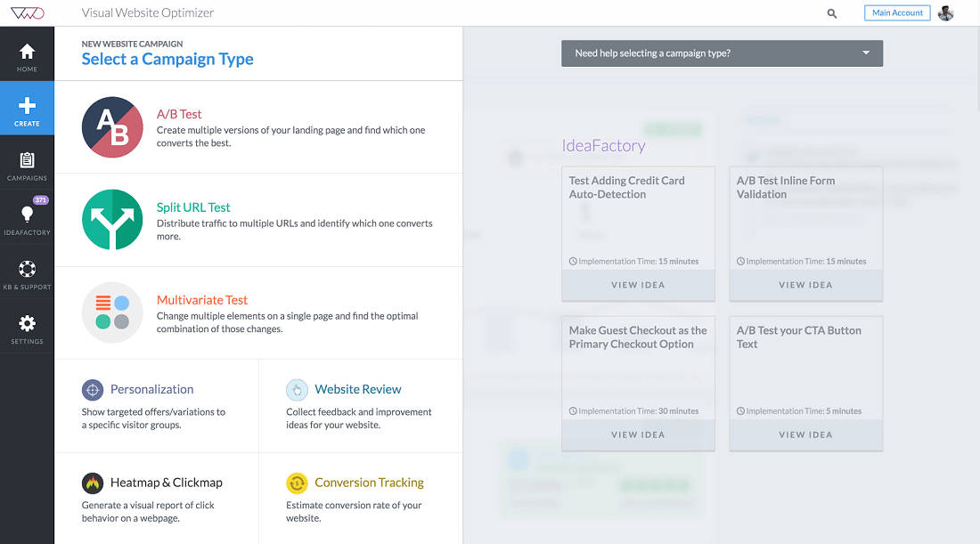Click the user avatar in top right
The width and height of the screenshot is (980, 544).
coord(945,12)
